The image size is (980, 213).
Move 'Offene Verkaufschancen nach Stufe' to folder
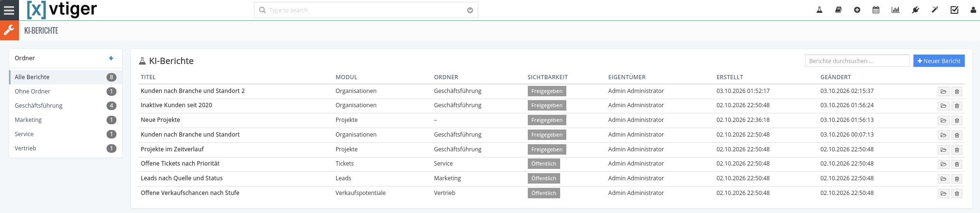point(943,194)
